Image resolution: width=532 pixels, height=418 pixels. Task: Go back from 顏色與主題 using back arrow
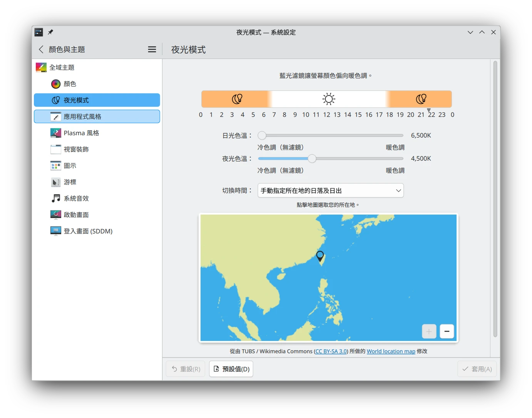click(x=41, y=49)
